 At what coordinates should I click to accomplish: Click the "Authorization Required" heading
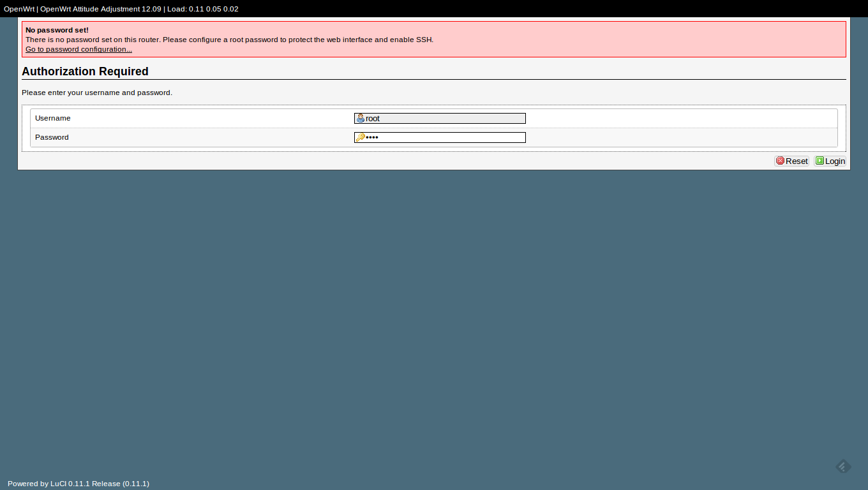point(85,71)
